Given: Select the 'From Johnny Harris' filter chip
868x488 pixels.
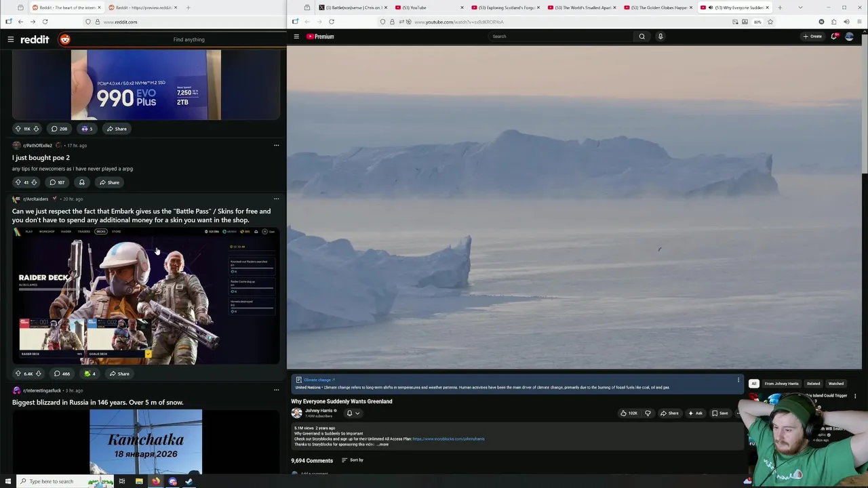Looking at the screenshot, I should click(781, 384).
